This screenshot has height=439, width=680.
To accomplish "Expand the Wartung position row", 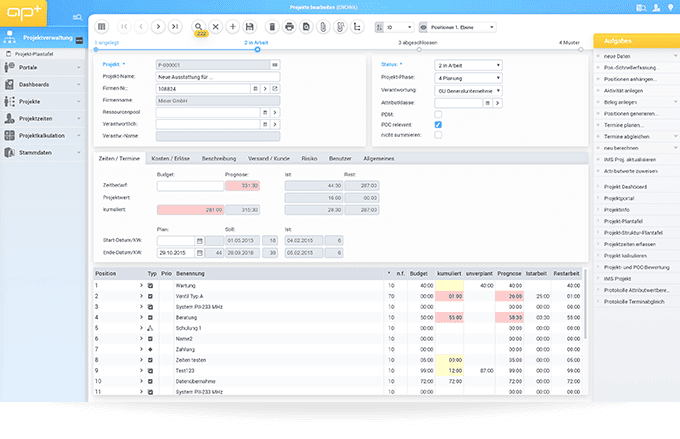I will [141, 285].
